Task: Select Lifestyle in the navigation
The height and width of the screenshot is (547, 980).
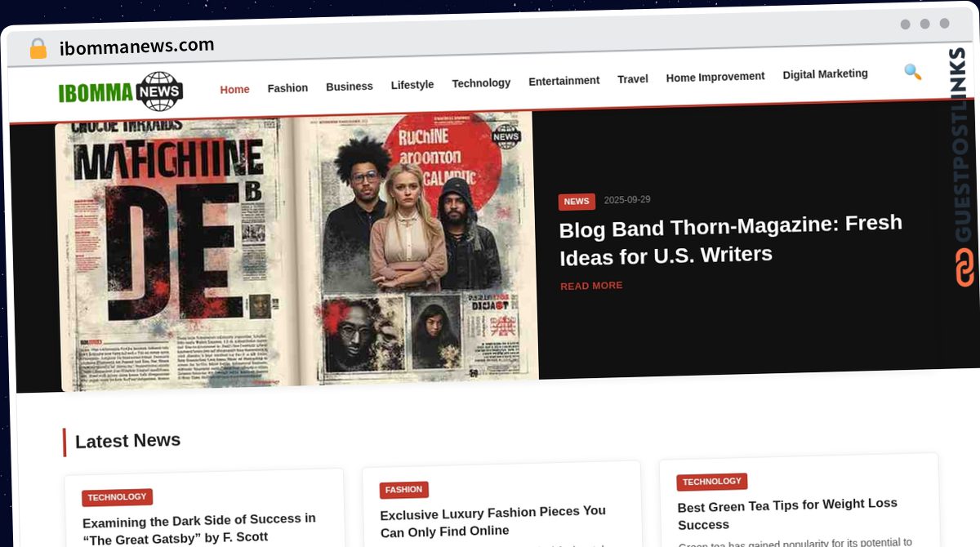Action: click(412, 84)
